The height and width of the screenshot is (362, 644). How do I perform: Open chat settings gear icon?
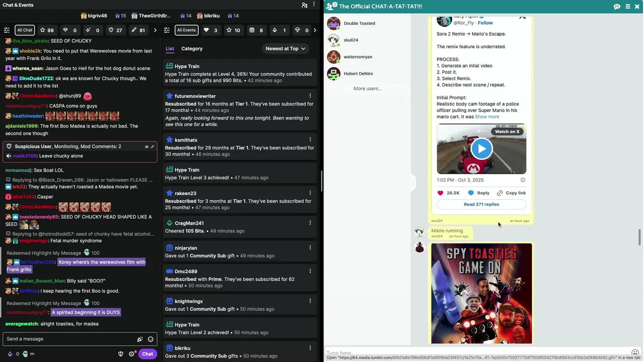click(131, 354)
